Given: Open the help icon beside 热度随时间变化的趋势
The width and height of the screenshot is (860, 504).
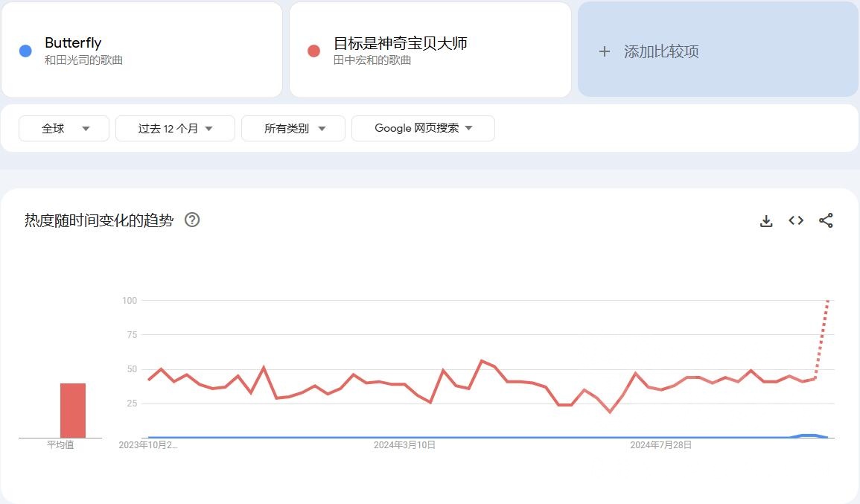Looking at the screenshot, I should [x=192, y=220].
